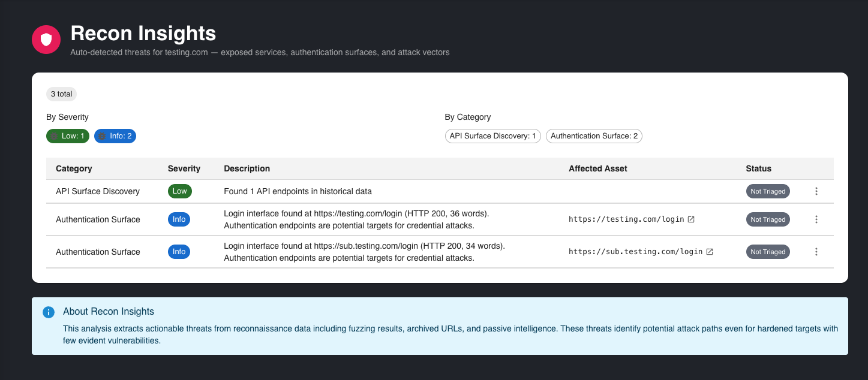Click the red shield Recon Insights logo

click(46, 40)
